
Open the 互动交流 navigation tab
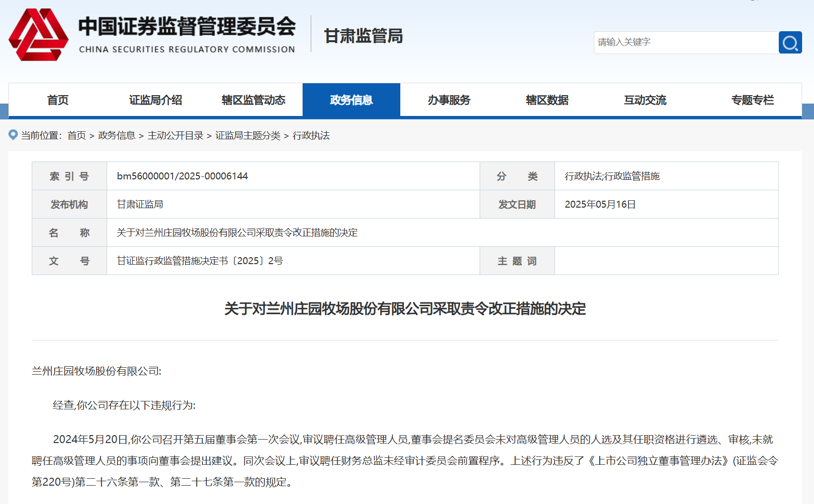tap(645, 100)
